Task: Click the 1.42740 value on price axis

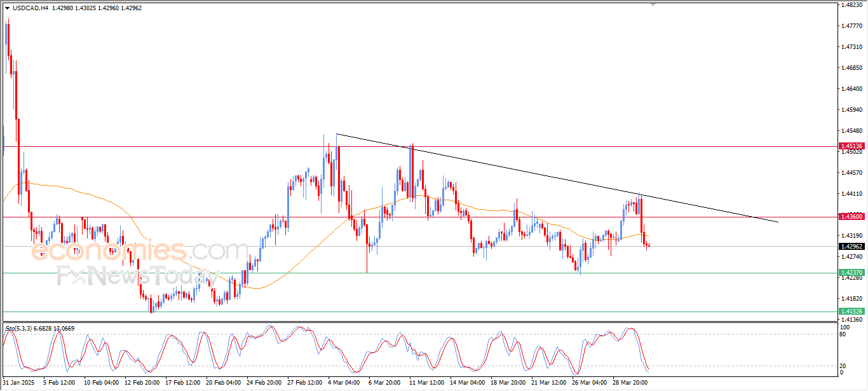Action: tap(851, 257)
